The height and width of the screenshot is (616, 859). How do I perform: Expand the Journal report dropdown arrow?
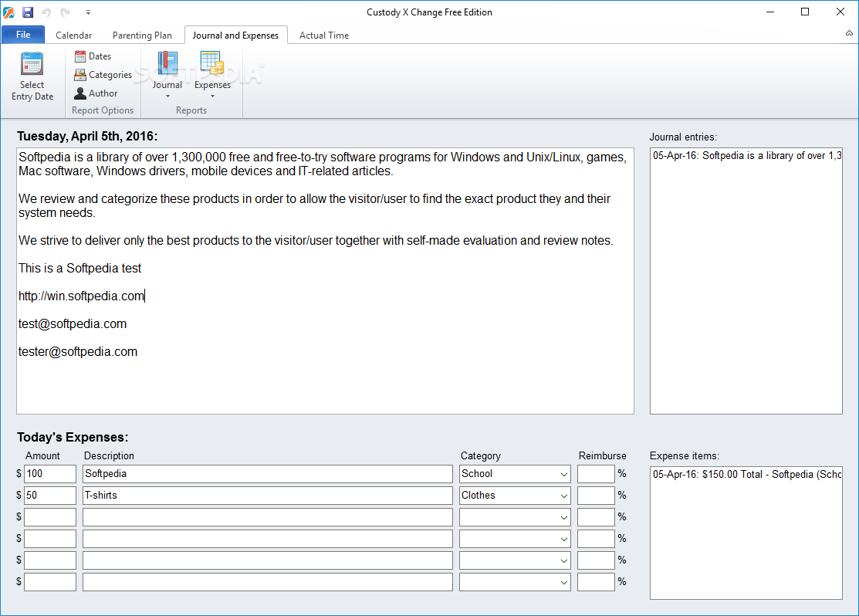[x=167, y=96]
